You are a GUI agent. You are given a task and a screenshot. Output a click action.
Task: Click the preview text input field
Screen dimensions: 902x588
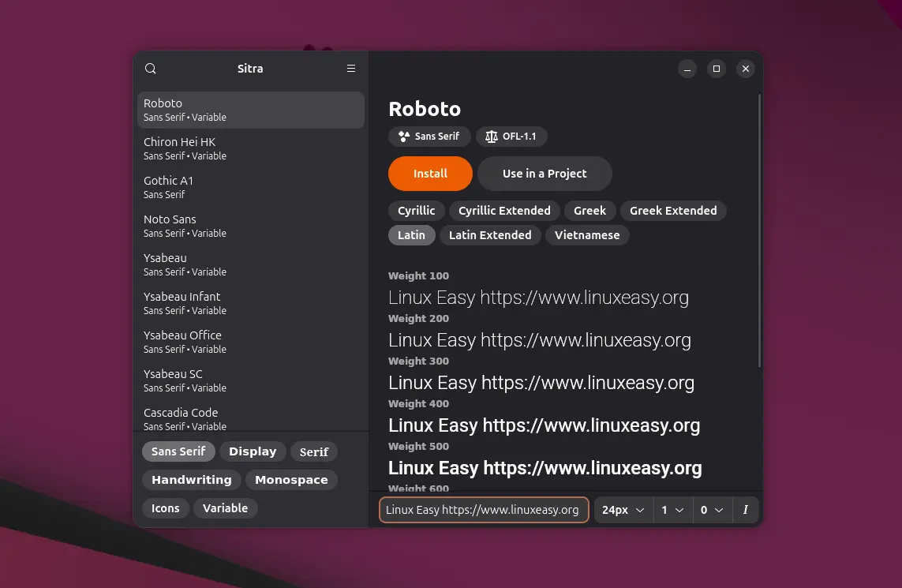pos(483,509)
